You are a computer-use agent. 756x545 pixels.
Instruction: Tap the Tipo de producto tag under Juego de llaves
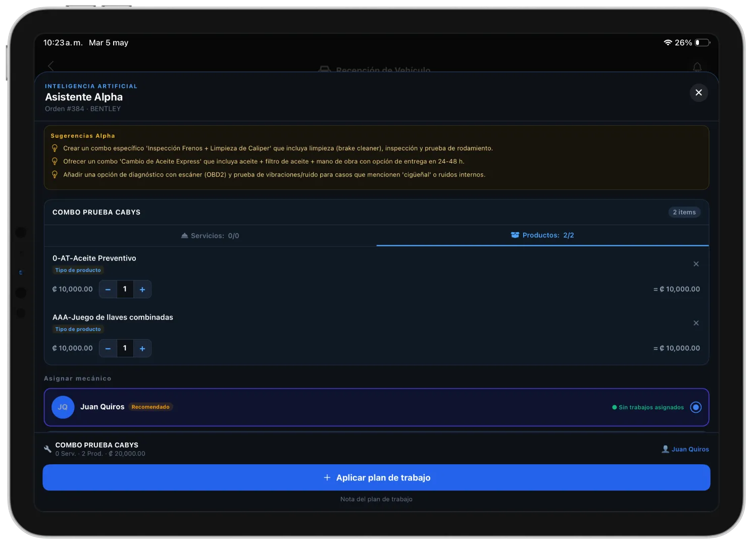(78, 330)
